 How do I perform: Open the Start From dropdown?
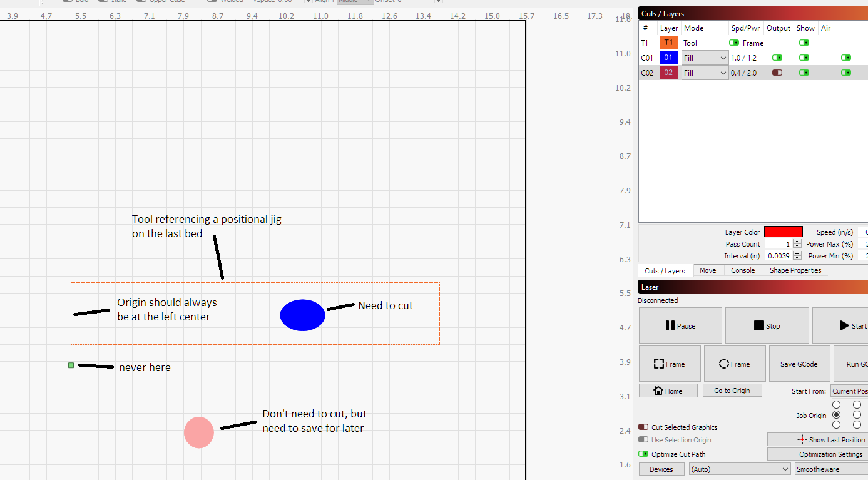click(x=849, y=391)
